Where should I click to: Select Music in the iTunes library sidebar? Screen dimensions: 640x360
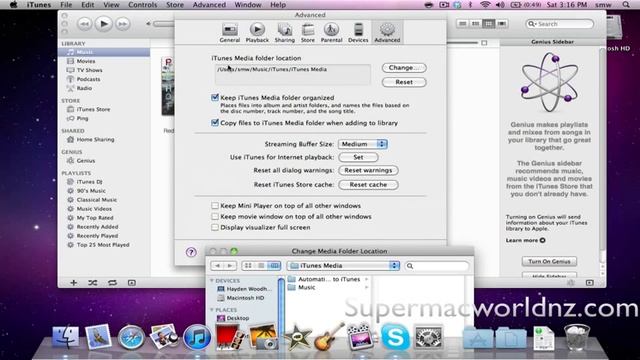(104, 52)
